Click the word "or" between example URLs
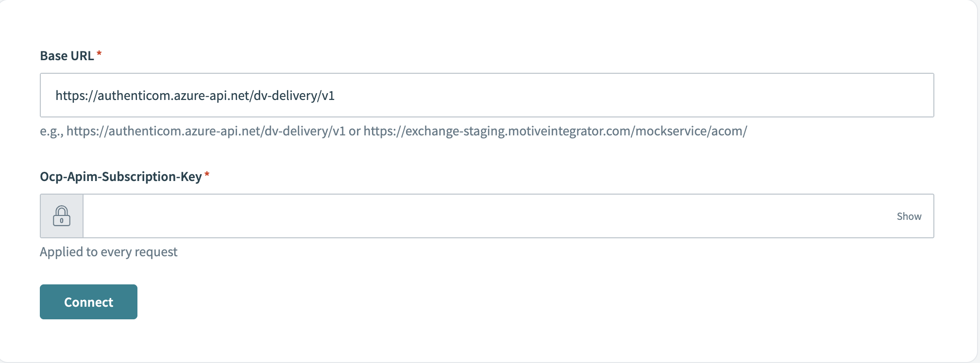Viewport: 980px width, 363px height. click(x=355, y=131)
